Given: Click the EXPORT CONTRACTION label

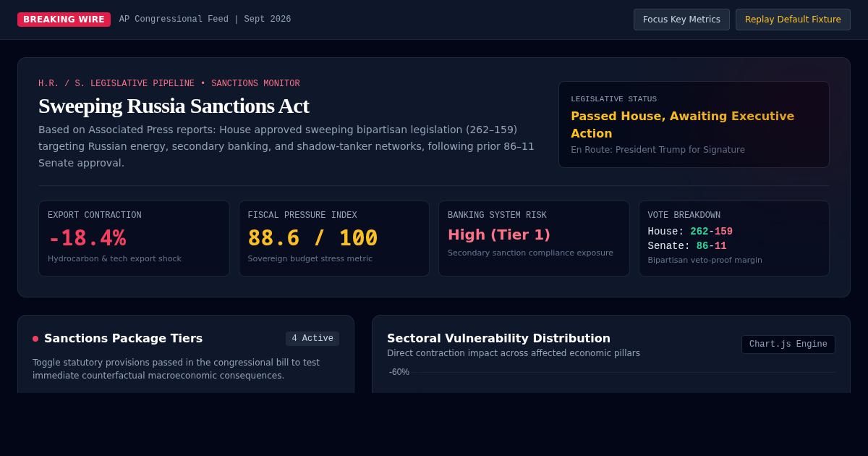Looking at the screenshot, I should coord(95,216).
